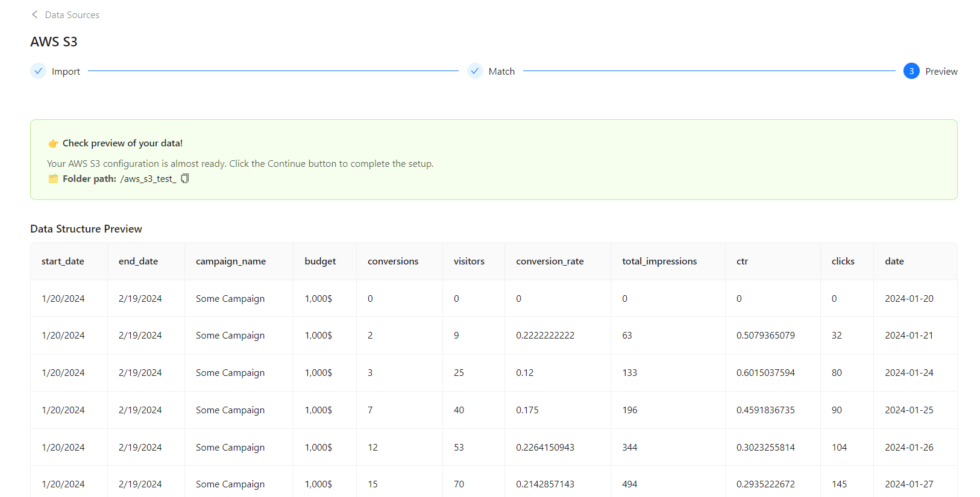
Task: Click the Data Structure Preview heading
Action: tap(86, 229)
